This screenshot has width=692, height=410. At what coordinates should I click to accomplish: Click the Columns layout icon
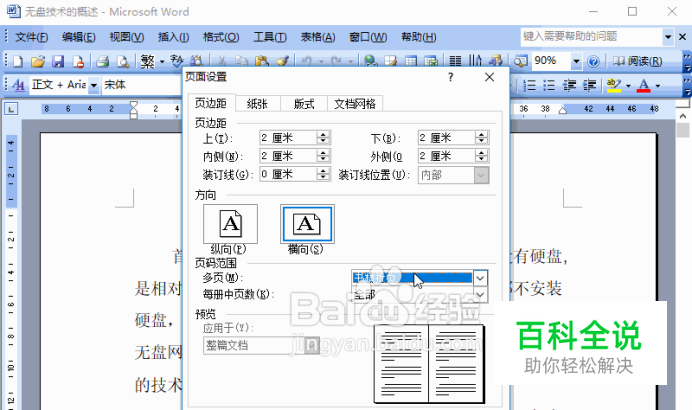click(x=455, y=61)
